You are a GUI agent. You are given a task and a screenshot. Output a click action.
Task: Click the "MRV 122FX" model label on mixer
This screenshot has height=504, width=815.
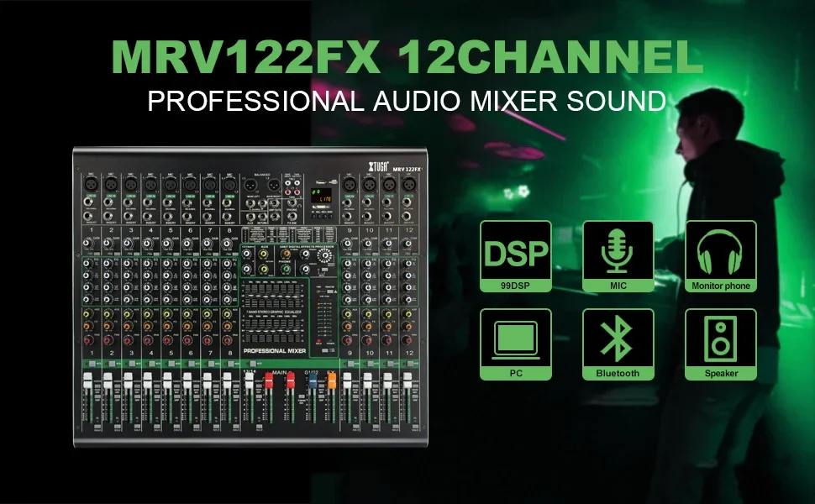(x=407, y=169)
